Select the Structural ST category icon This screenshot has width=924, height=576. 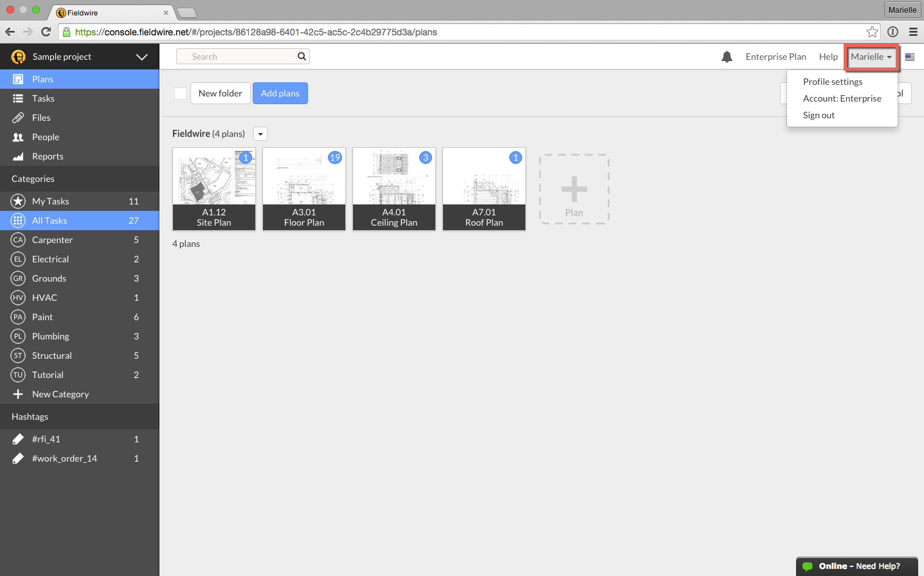[18, 355]
